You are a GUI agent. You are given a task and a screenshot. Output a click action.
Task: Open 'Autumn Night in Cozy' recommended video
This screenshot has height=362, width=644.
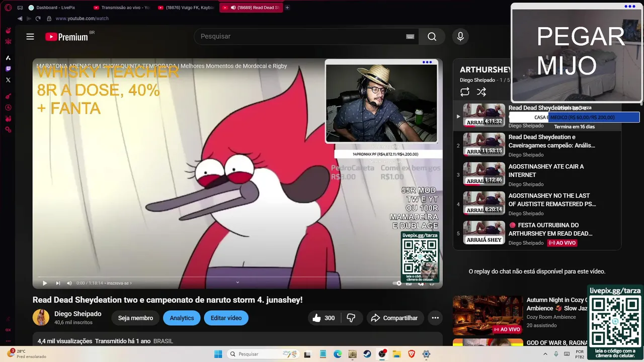pos(557,304)
